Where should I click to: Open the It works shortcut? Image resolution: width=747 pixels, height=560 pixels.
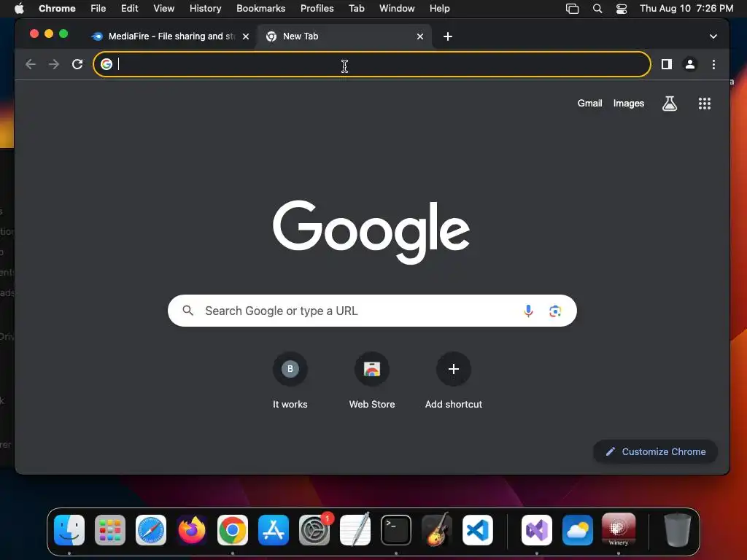click(290, 381)
